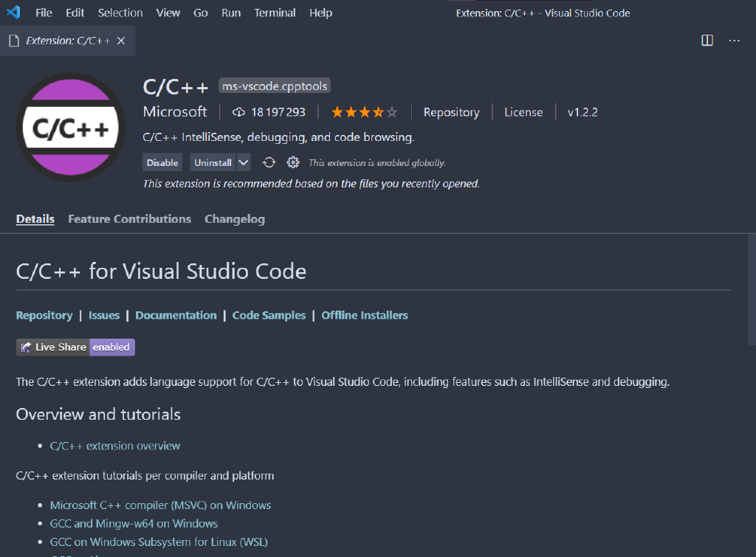The height and width of the screenshot is (557, 756).
Task: Click the Live Share share icon
Action: (26, 347)
